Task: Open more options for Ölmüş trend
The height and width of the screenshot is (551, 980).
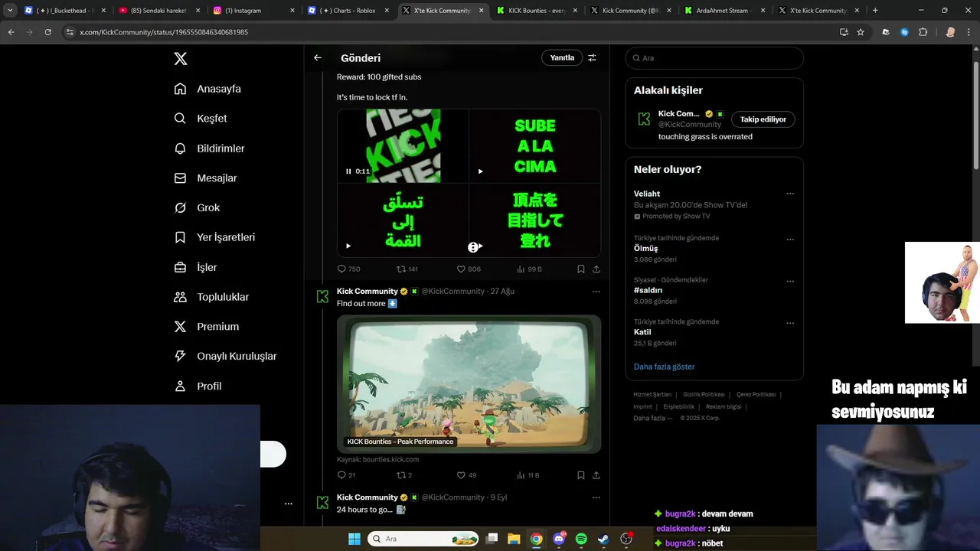Action: (x=790, y=240)
